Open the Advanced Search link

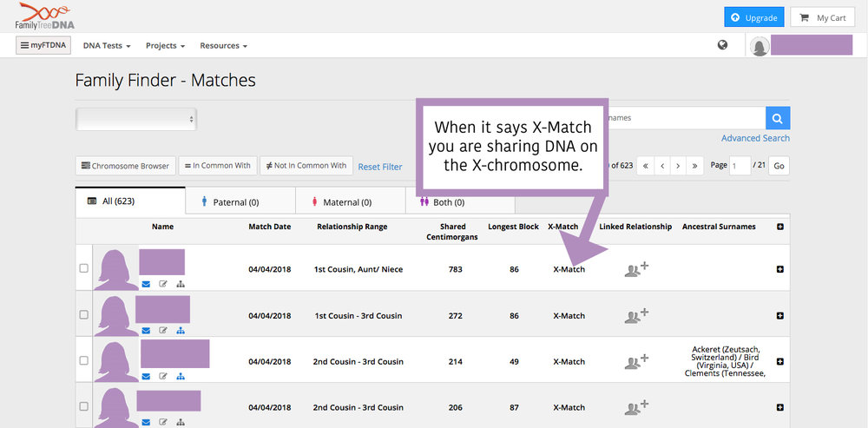[x=756, y=138]
